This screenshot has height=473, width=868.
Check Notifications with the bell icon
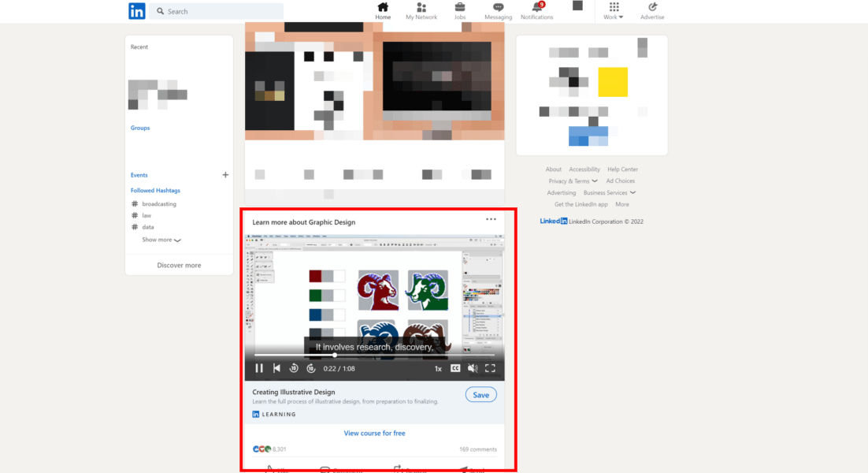pyautogui.click(x=536, y=9)
